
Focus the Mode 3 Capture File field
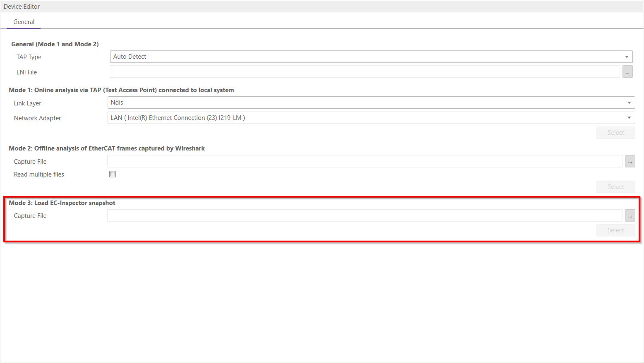pos(364,215)
